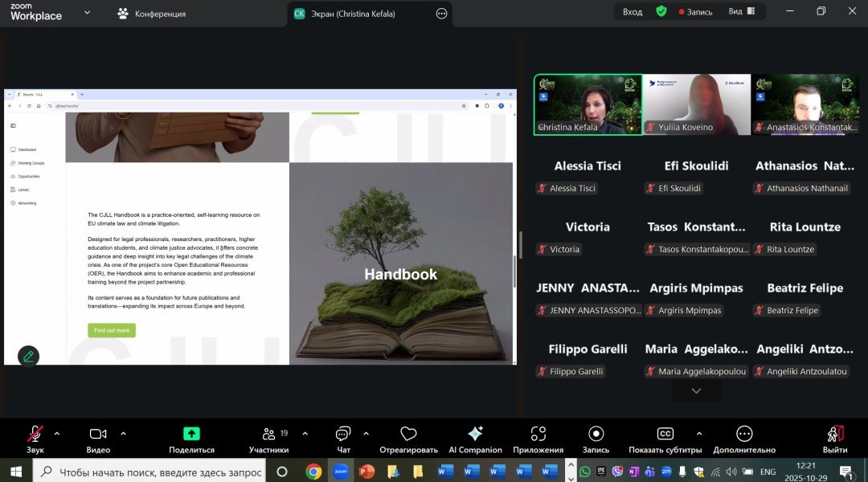
Task: Open the Чат chat panel
Action: point(343,435)
